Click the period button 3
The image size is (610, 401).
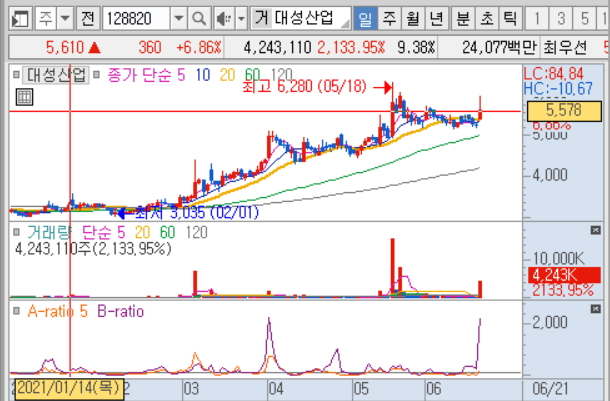[x=561, y=18]
